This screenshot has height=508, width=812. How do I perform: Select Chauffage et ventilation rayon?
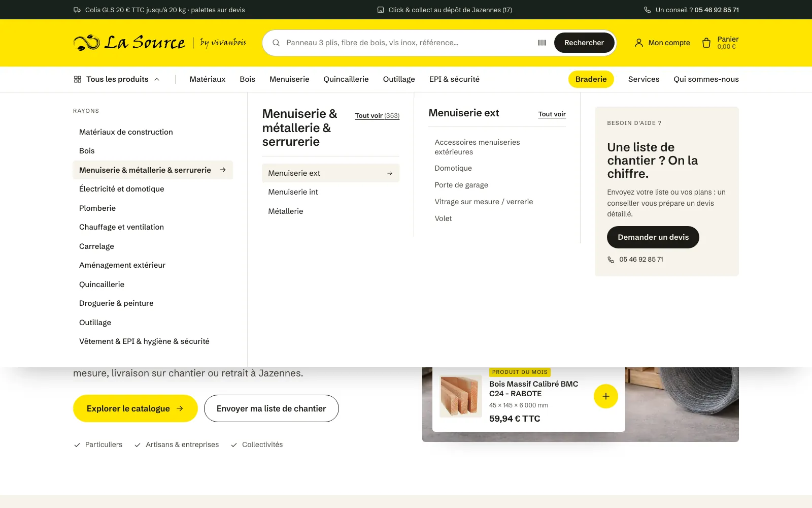(x=153, y=227)
